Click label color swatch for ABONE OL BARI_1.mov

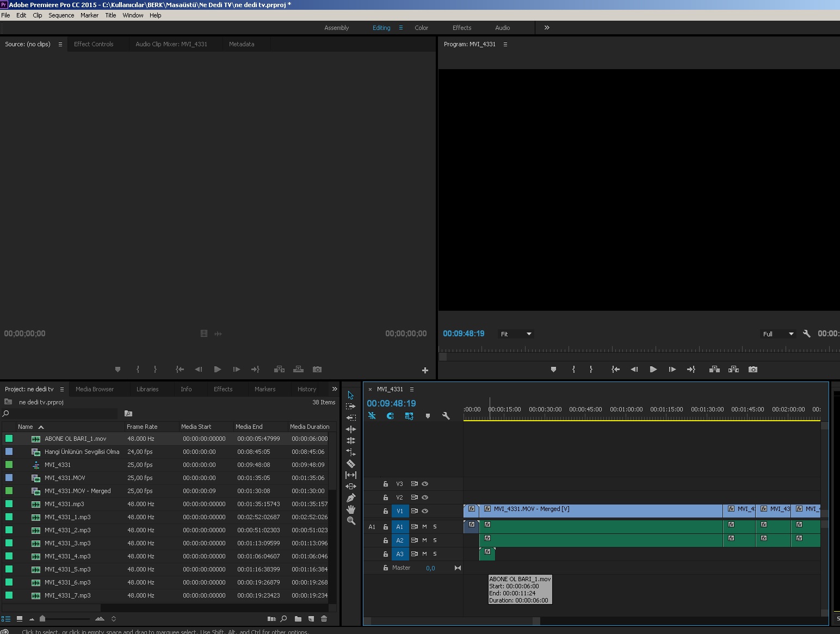9,439
